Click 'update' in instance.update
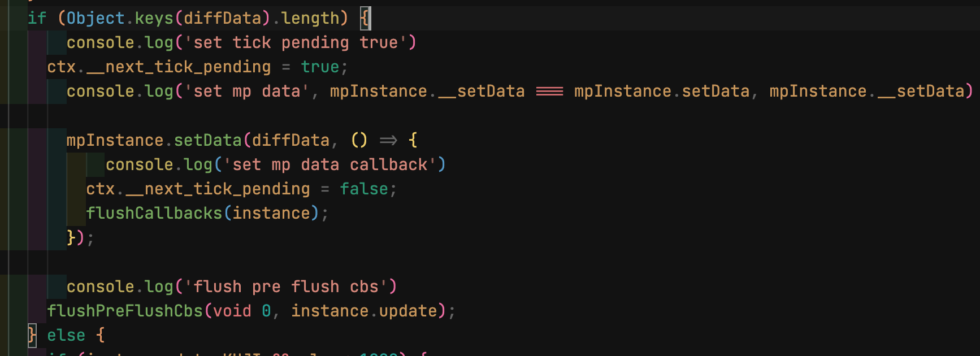Image resolution: width=980 pixels, height=356 pixels. [x=408, y=311]
